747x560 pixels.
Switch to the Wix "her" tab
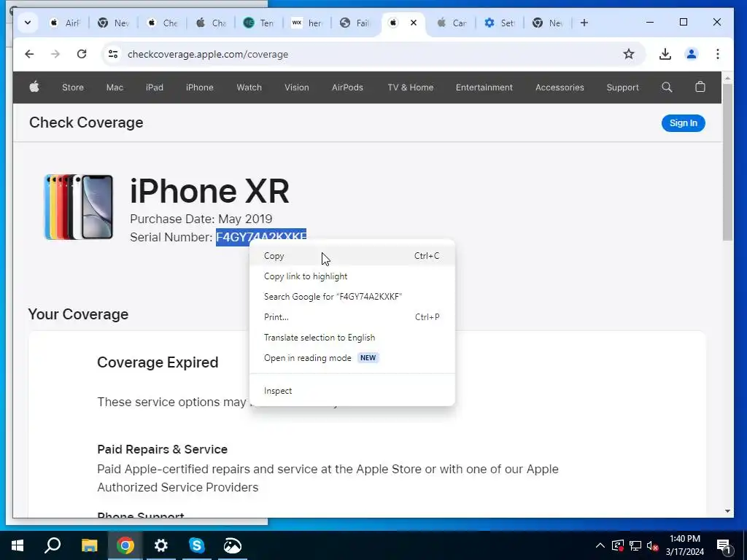(x=307, y=23)
